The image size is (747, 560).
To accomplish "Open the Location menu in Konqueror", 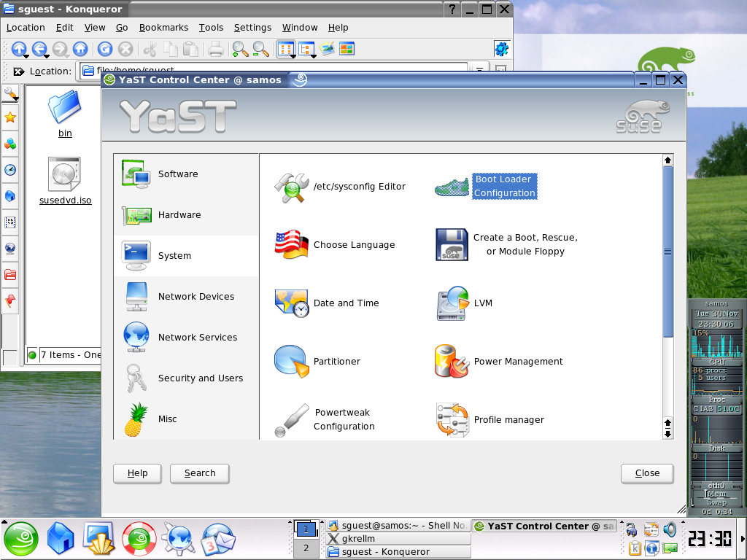I will pos(26,28).
